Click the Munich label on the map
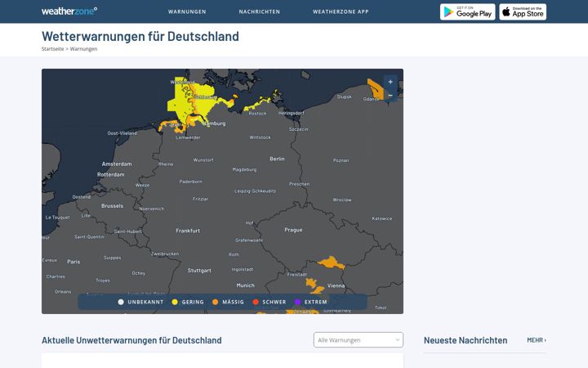 246,285
